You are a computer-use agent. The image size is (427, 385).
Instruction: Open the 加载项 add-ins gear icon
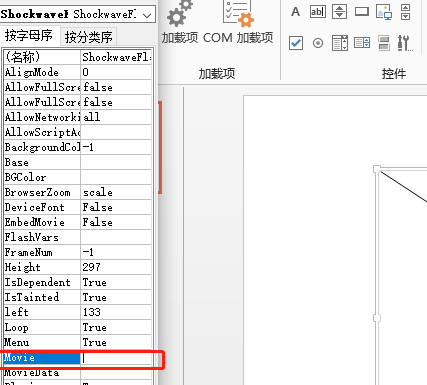(x=179, y=14)
